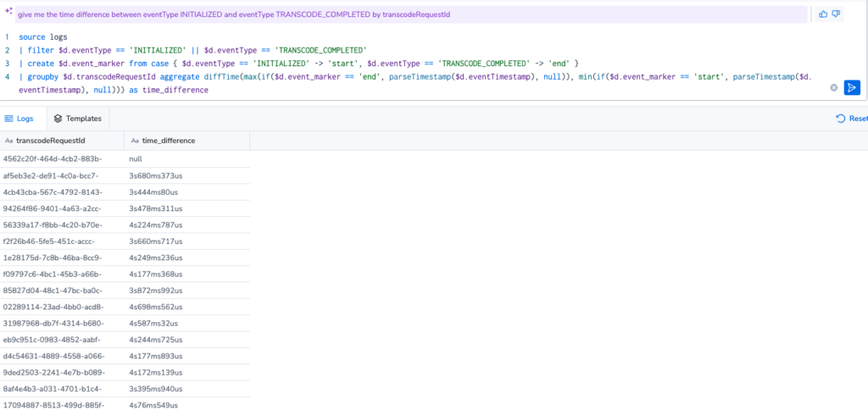Click the 'create $d.event_marker' query line
Screen dimensions: 868x411
click(299, 64)
